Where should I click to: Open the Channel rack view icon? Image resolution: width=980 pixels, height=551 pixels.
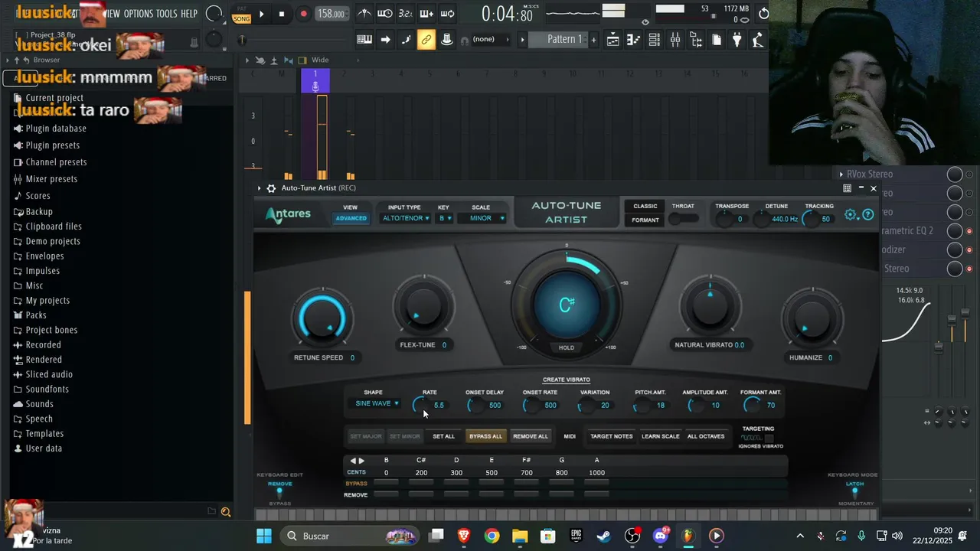(x=655, y=40)
